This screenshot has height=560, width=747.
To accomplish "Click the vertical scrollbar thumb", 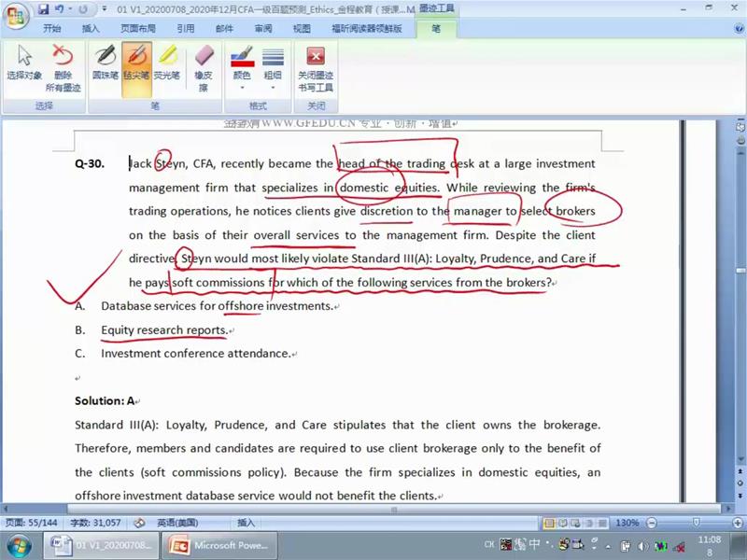I will click(x=740, y=271).
